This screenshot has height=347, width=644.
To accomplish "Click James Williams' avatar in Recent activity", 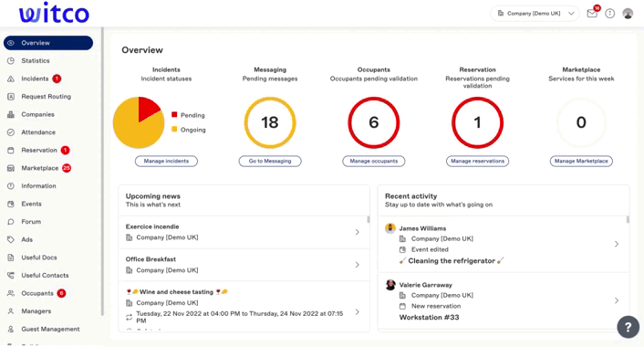I will pyautogui.click(x=390, y=228).
